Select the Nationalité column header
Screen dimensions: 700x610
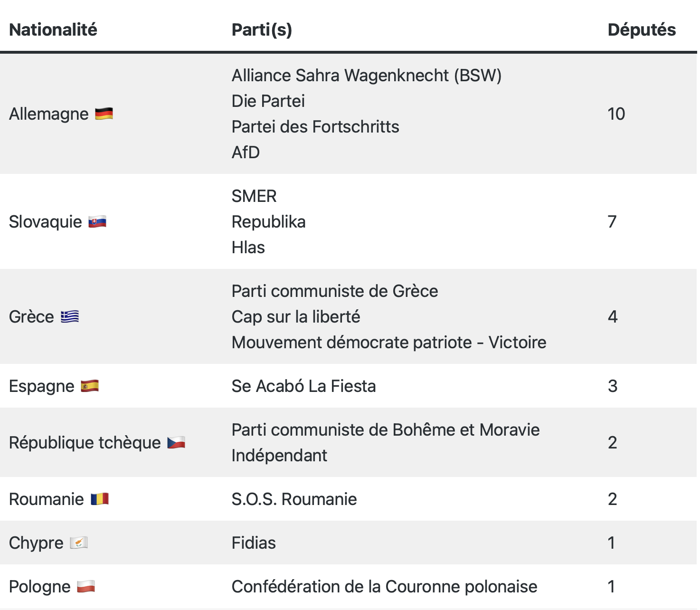coord(53,30)
